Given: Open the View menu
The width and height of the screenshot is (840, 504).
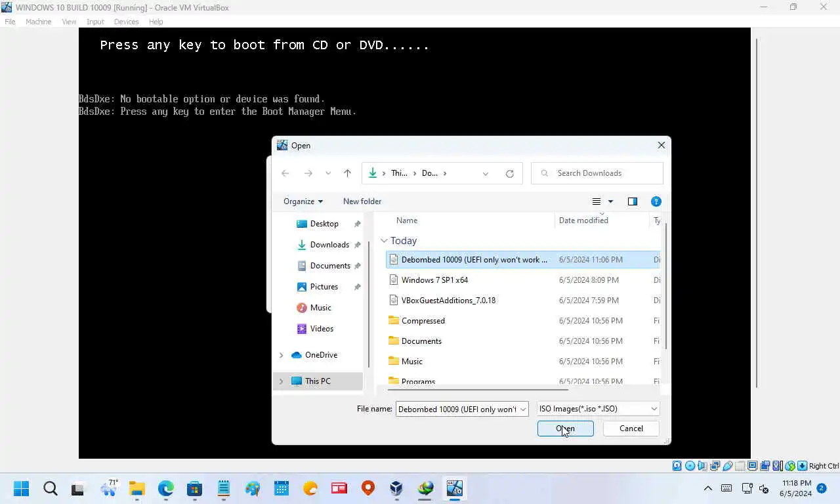Looking at the screenshot, I should click(x=69, y=22).
